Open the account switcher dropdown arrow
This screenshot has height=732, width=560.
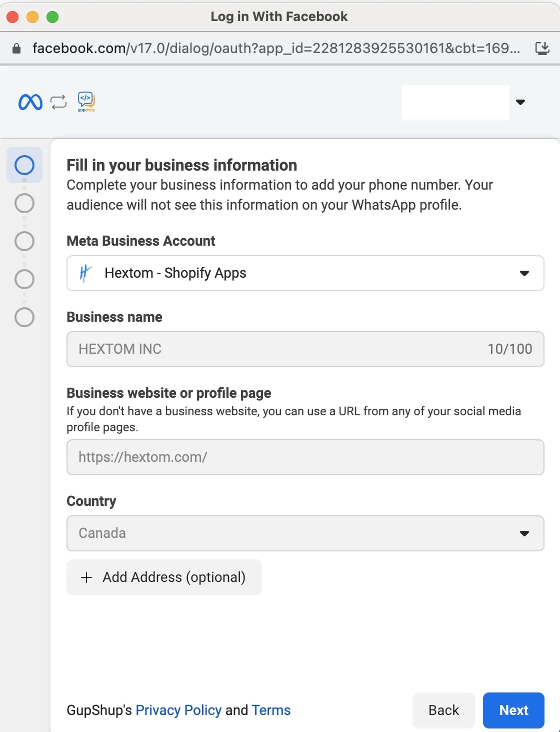coord(520,102)
